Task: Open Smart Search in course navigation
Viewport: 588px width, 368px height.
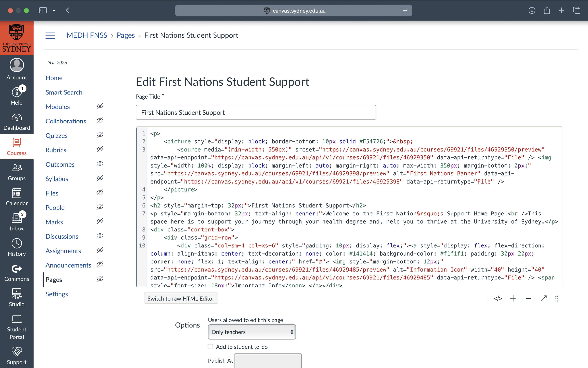Action: [x=64, y=92]
